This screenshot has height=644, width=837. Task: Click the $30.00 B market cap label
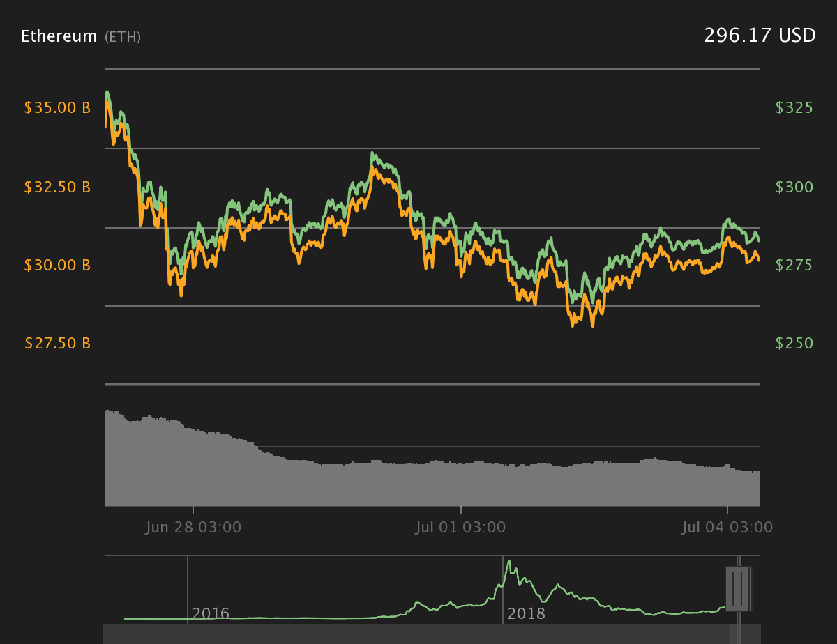(x=57, y=266)
